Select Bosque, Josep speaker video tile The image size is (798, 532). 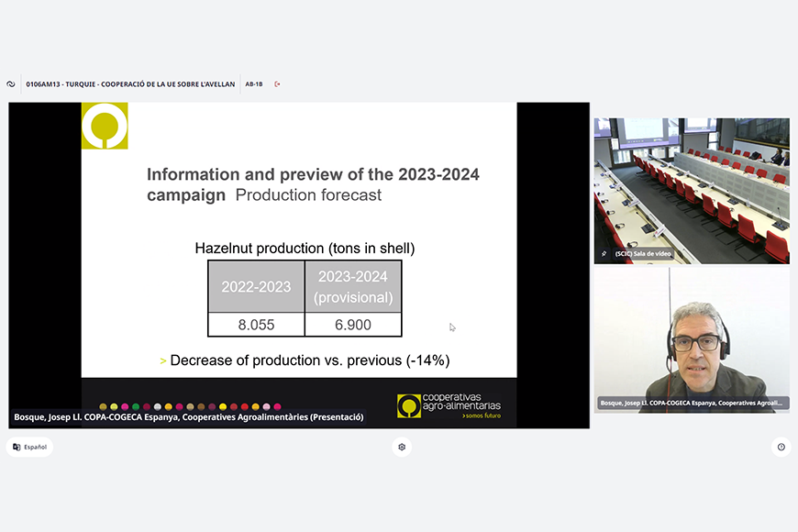pos(692,340)
